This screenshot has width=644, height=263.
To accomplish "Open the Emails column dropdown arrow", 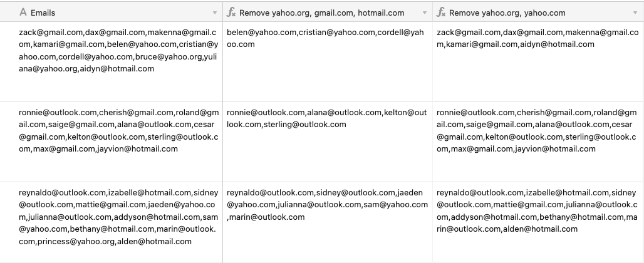I will pyautogui.click(x=214, y=13).
